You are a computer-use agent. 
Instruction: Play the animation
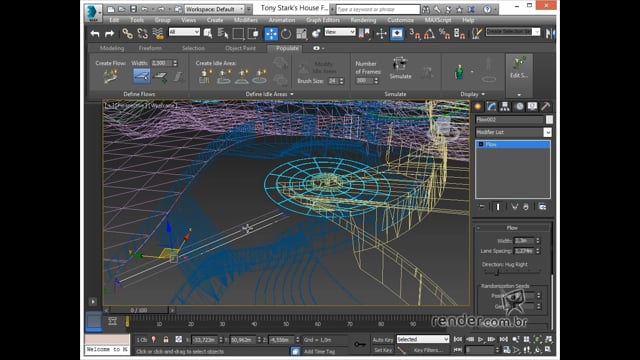(481, 340)
